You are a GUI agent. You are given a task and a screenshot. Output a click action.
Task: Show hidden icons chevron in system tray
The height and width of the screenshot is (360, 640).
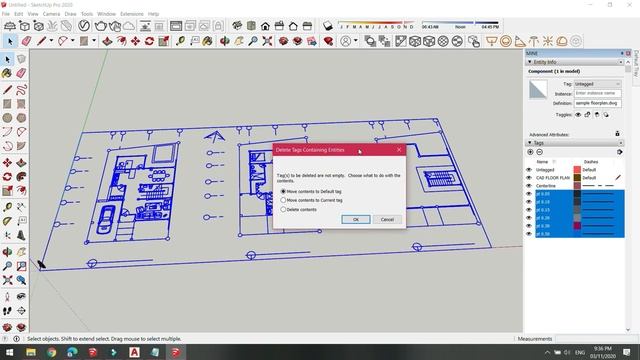(547, 352)
